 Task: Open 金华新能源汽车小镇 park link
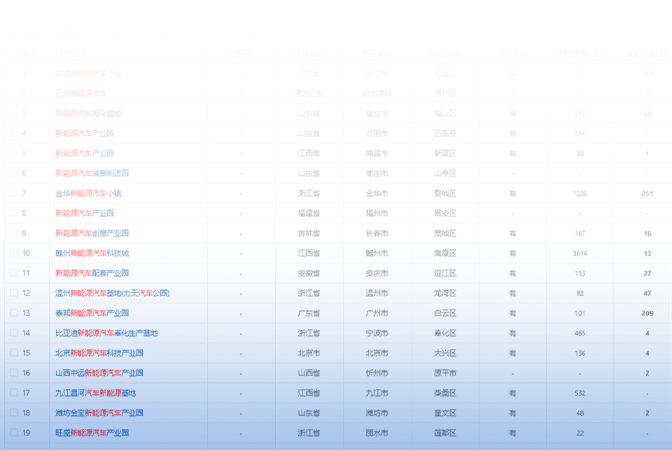(x=88, y=193)
